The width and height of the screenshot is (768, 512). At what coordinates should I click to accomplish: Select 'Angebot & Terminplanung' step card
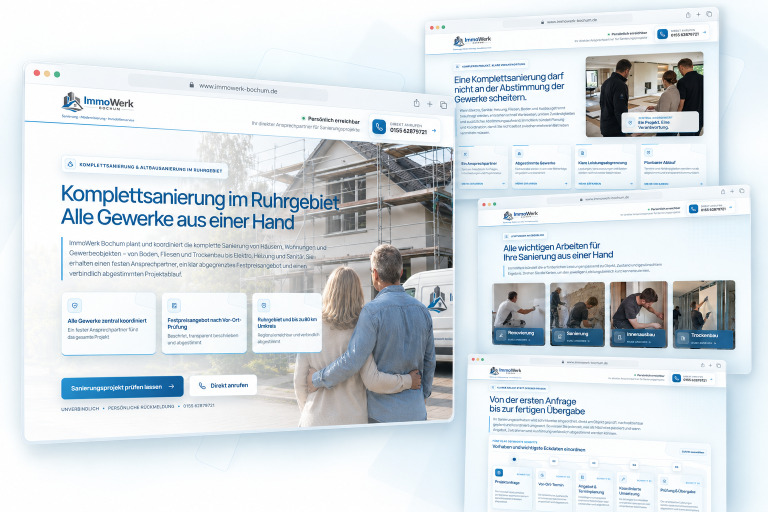coord(594,492)
